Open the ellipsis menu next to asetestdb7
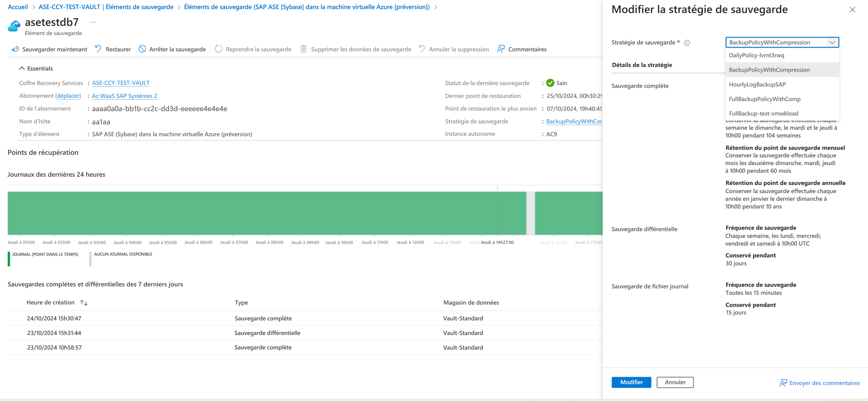868x402 pixels. [93, 22]
